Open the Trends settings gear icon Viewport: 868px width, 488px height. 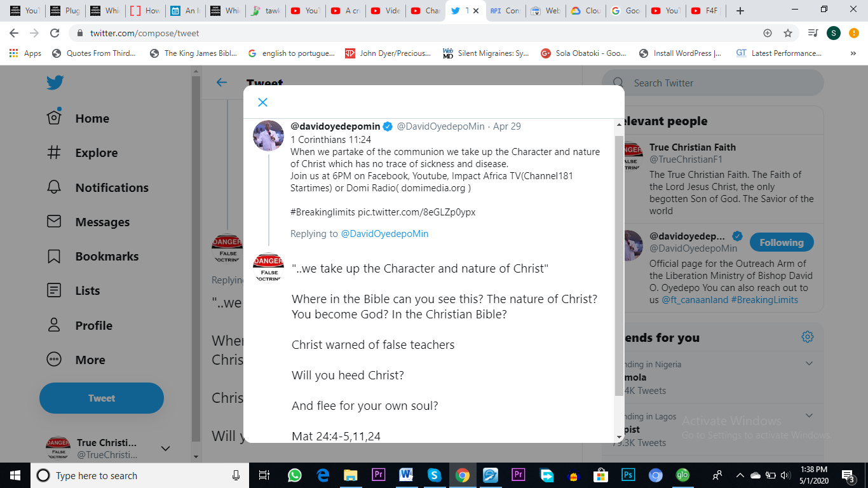pos(808,337)
